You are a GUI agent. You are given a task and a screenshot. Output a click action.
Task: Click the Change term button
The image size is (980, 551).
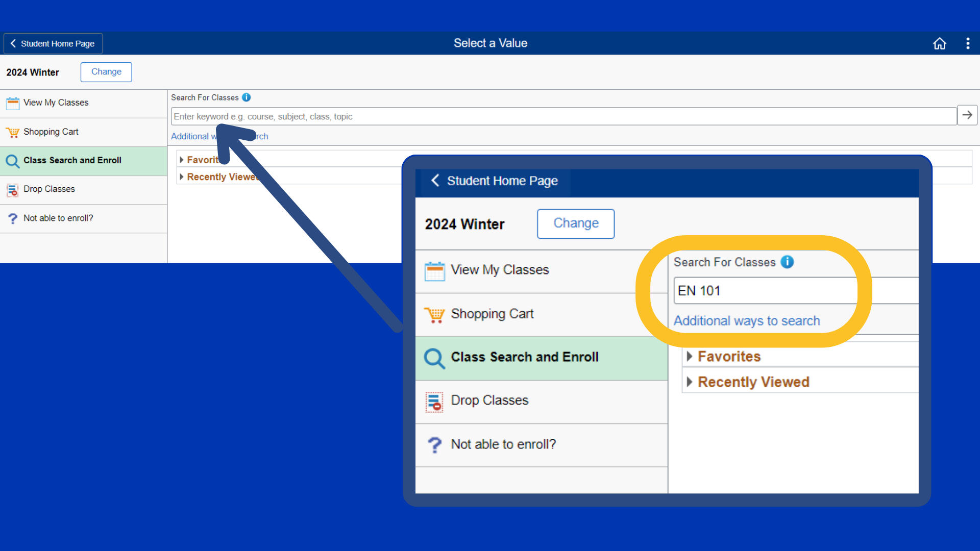(x=106, y=72)
